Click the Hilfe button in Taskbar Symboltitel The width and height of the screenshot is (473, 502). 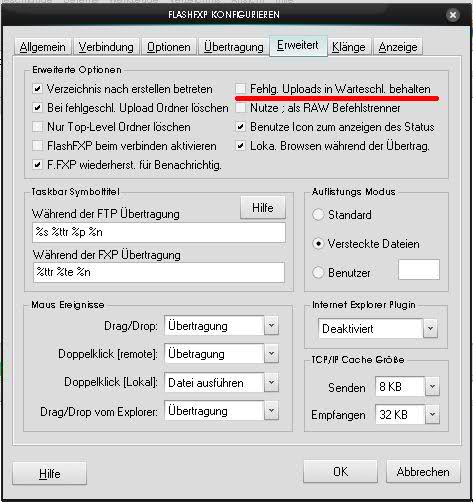point(263,208)
